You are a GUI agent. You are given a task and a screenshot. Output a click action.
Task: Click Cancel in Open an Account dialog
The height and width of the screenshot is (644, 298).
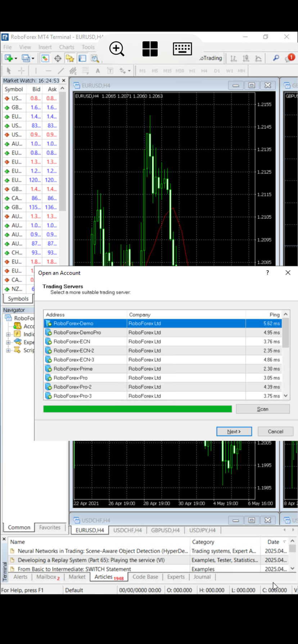pyautogui.click(x=275, y=431)
